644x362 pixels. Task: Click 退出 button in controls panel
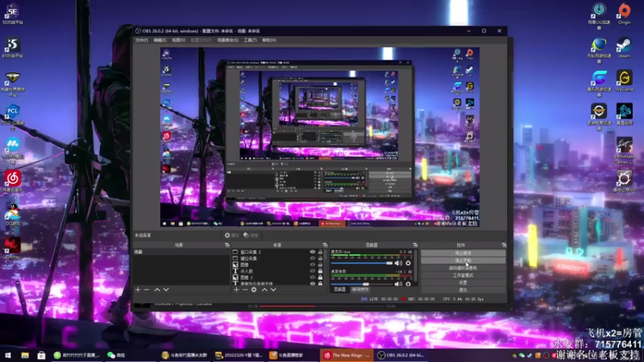[x=464, y=290]
